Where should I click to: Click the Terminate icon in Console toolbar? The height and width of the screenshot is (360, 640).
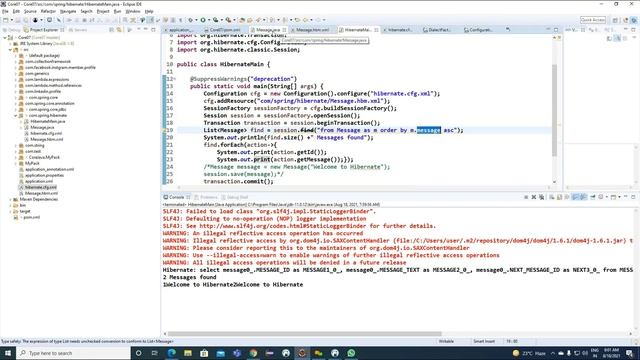click(x=526, y=197)
